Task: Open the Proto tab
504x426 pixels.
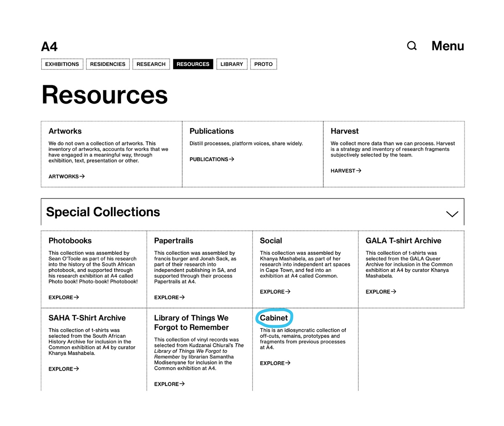Action: 263,64
